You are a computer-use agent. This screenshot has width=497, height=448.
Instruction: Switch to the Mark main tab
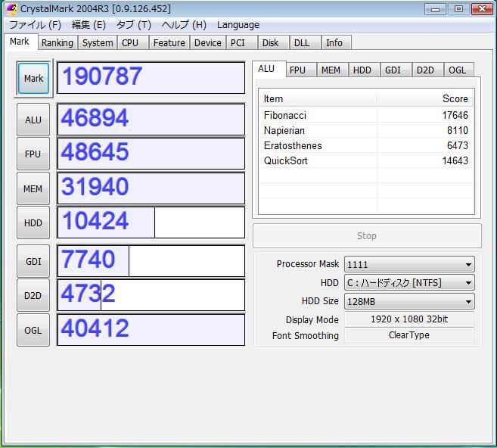pyautogui.click(x=20, y=42)
